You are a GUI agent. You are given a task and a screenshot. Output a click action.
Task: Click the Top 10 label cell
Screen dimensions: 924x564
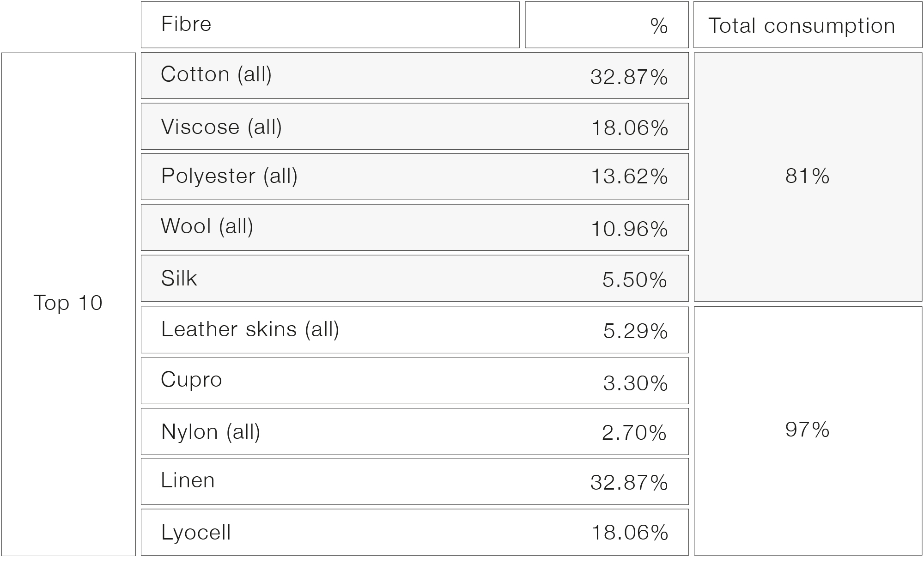68,304
